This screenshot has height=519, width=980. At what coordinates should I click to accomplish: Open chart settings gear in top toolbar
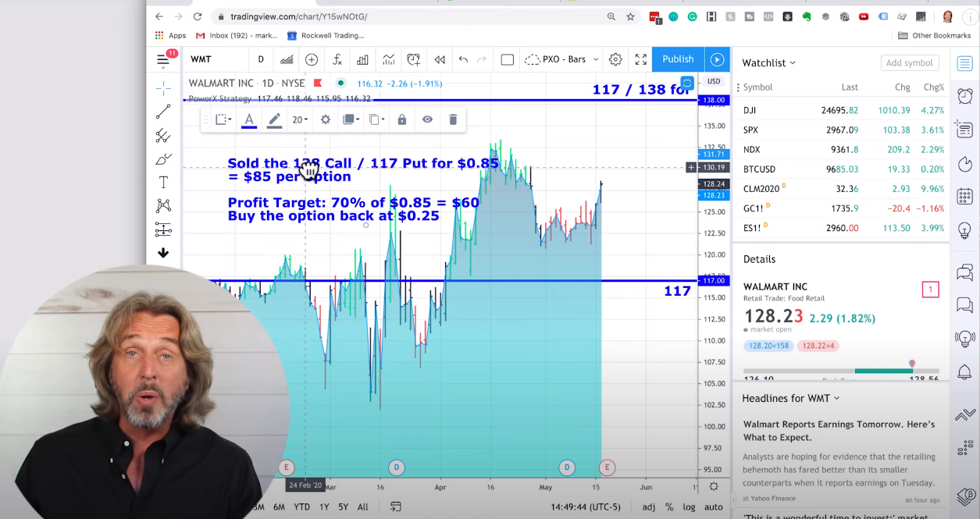[615, 59]
